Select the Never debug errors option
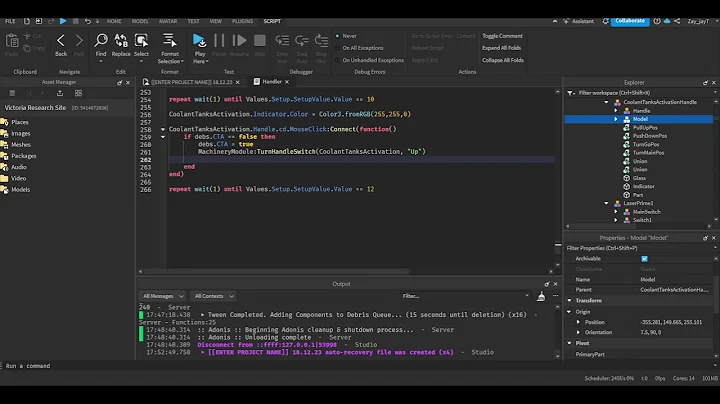The width and height of the screenshot is (720, 404). point(338,36)
